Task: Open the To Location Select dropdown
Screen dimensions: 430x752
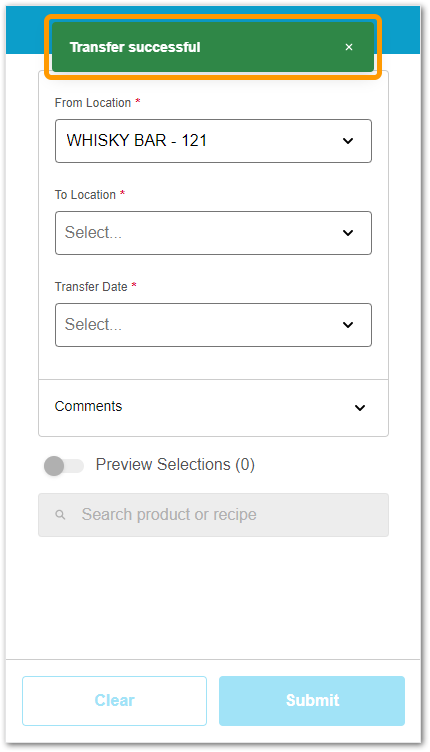Action: tap(213, 233)
